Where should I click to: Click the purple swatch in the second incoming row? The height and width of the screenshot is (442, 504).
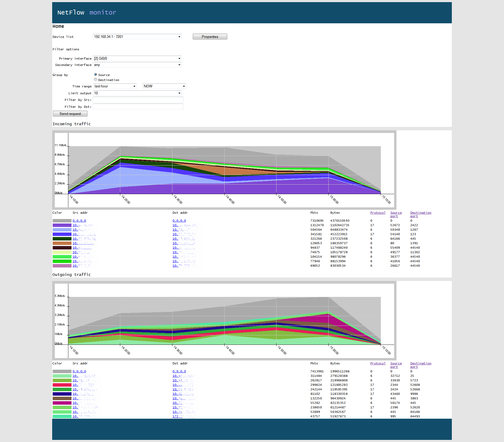[x=61, y=225]
